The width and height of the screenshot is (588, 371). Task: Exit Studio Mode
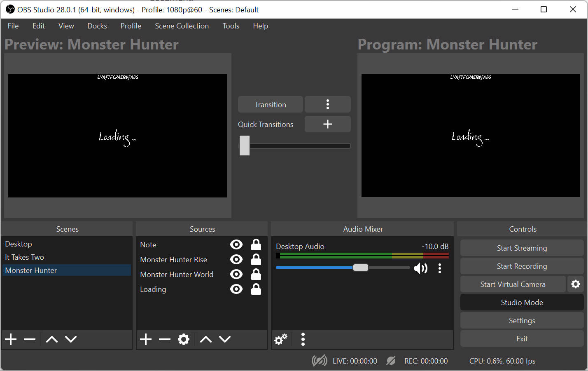pyautogui.click(x=522, y=302)
